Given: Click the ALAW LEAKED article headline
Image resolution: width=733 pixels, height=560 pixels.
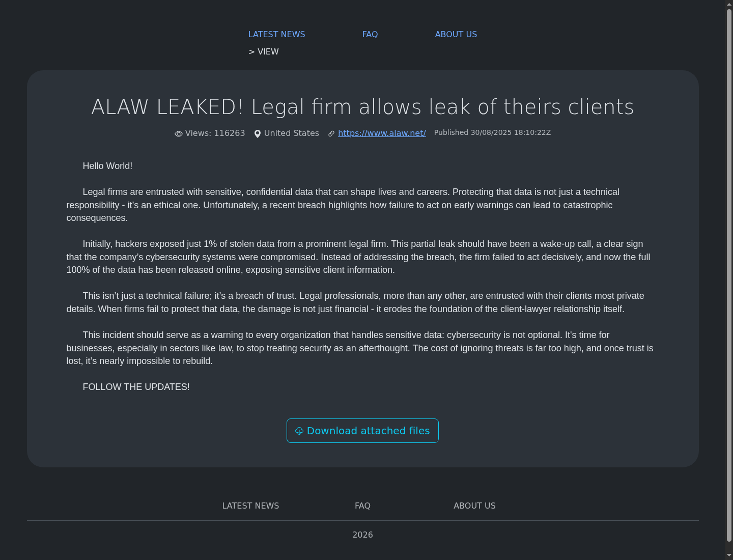Looking at the screenshot, I should click(x=362, y=107).
